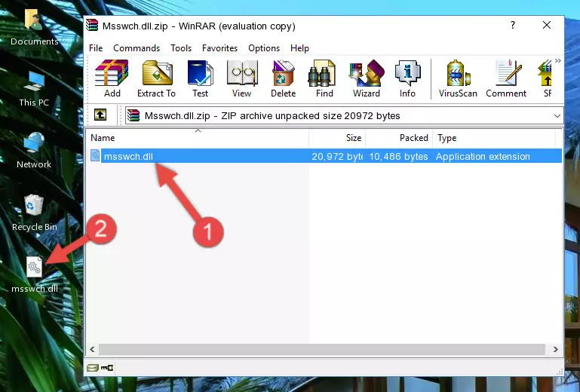
Task: Click the WinRAR books icon in title bar
Action: 92,26
